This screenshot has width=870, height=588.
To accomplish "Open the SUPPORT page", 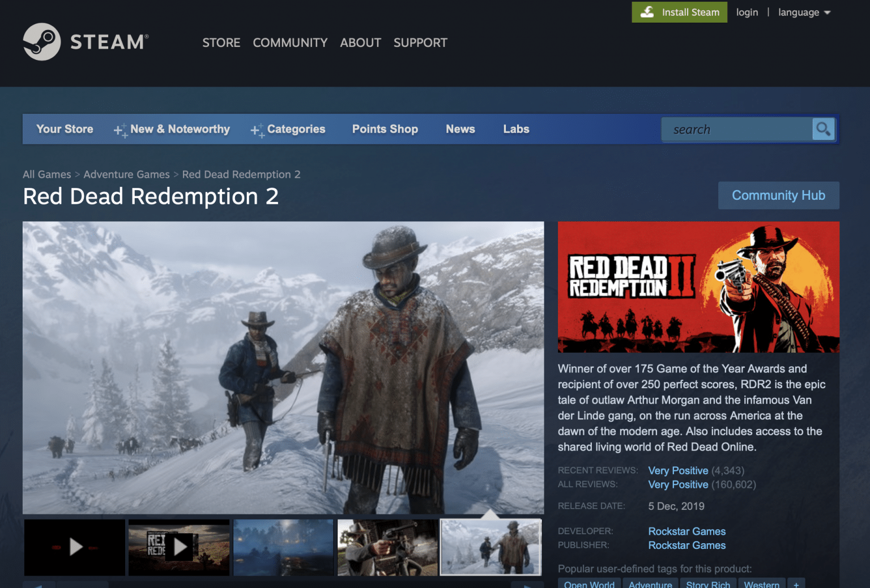I will point(420,42).
